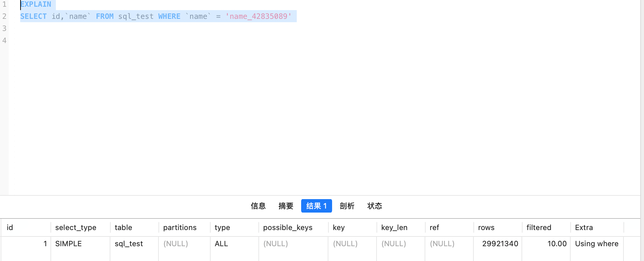Switch to the 信息 tab
The height and width of the screenshot is (261, 644).
[258, 206]
